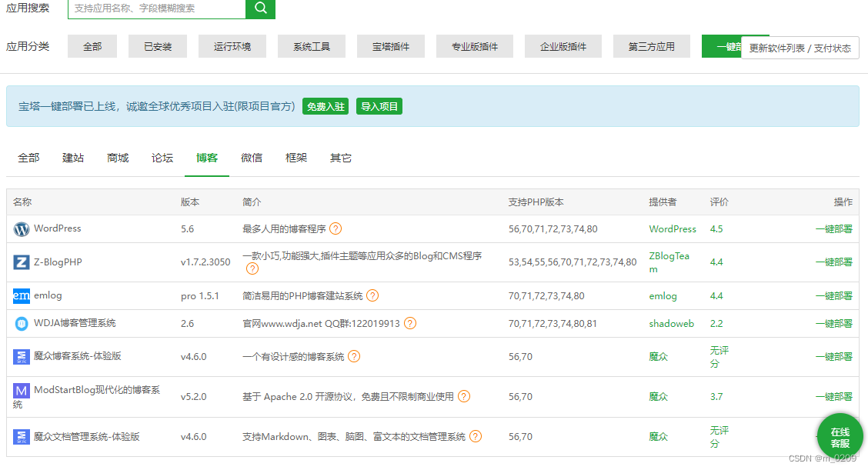
Task: Click the 4.5 rating for WordPress
Action: (716, 228)
